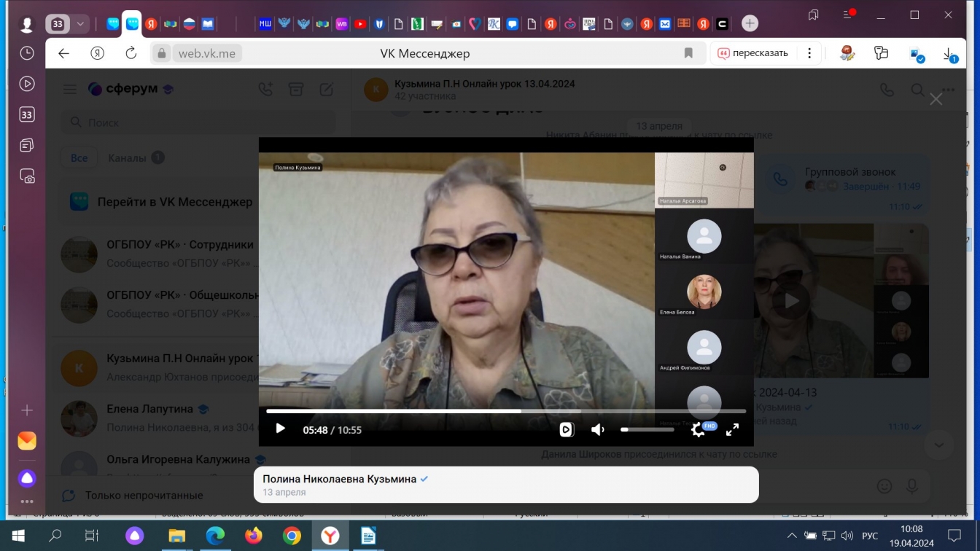Go back in the browser
This screenshot has width=980, height=551.
(63, 53)
